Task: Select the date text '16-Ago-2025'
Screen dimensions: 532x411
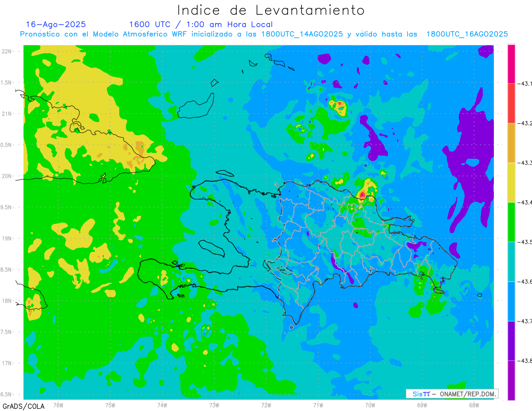Action: pyautogui.click(x=56, y=24)
